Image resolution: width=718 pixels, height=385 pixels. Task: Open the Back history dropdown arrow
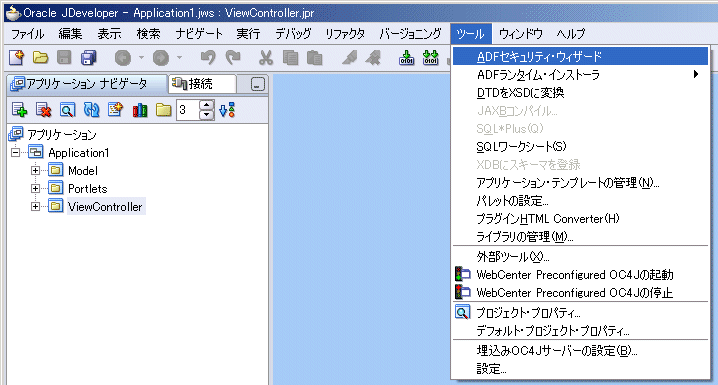click(141, 58)
